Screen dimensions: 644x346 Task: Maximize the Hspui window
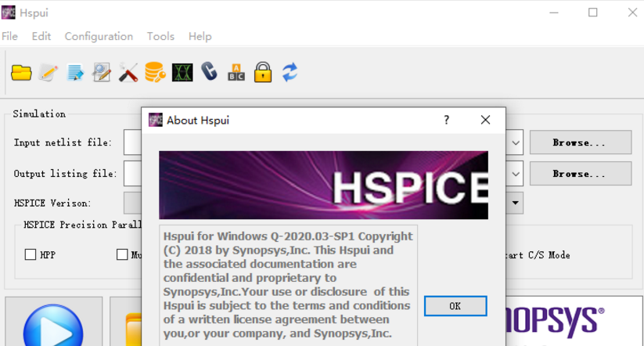click(x=592, y=13)
